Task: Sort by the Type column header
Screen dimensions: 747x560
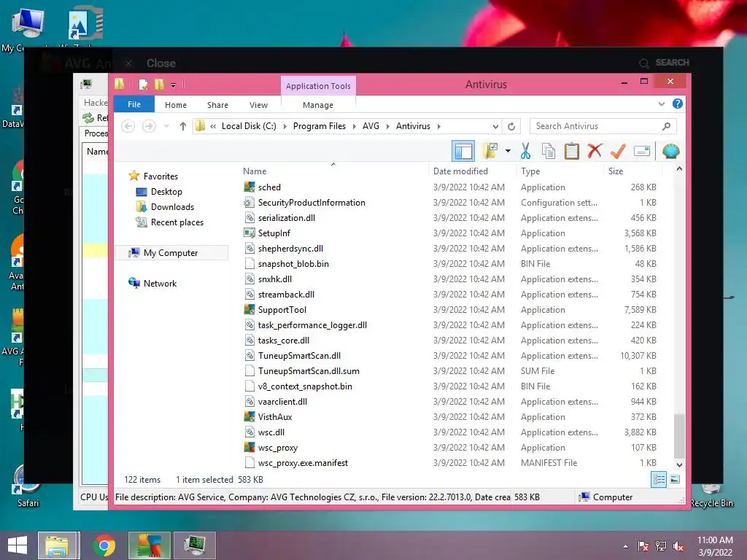Action: [530, 171]
